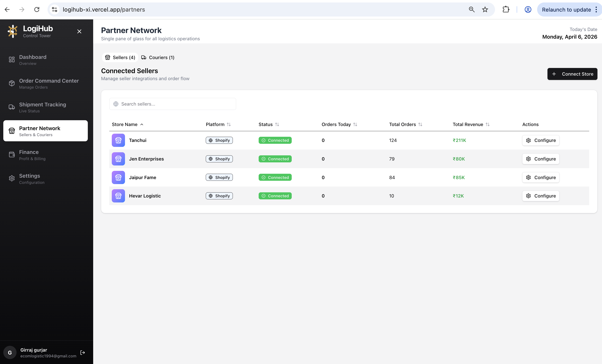Go to Order Command Center

coord(45,83)
